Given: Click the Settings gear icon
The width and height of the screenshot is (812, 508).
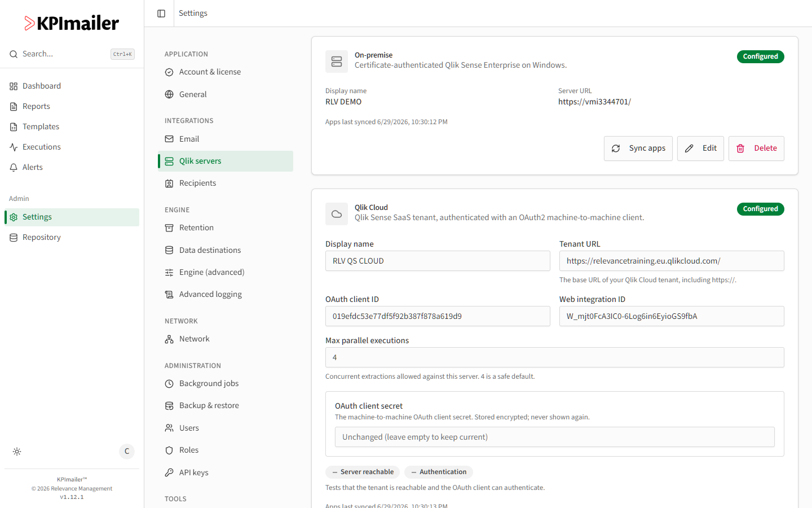Looking at the screenshot, I should coord(14,217).
